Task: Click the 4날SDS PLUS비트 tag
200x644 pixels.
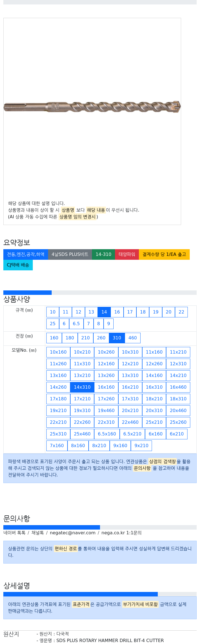Action: 70,254
